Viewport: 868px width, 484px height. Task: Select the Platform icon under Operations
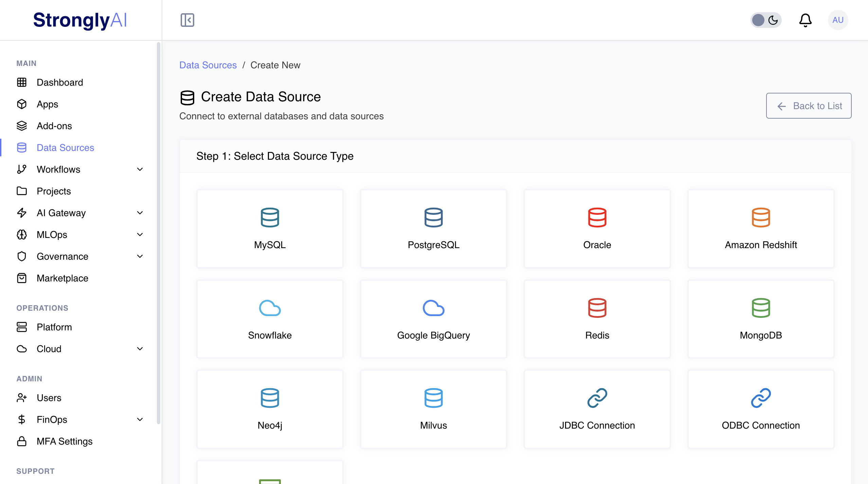pos(22,327)
